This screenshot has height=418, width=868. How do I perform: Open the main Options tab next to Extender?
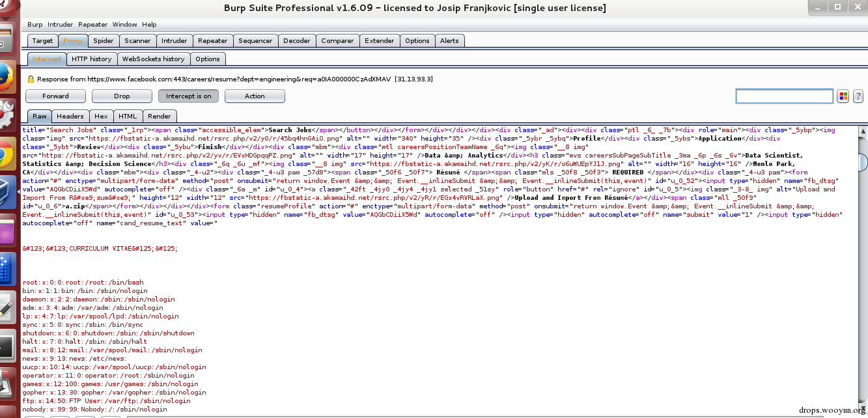click(417, 40)
